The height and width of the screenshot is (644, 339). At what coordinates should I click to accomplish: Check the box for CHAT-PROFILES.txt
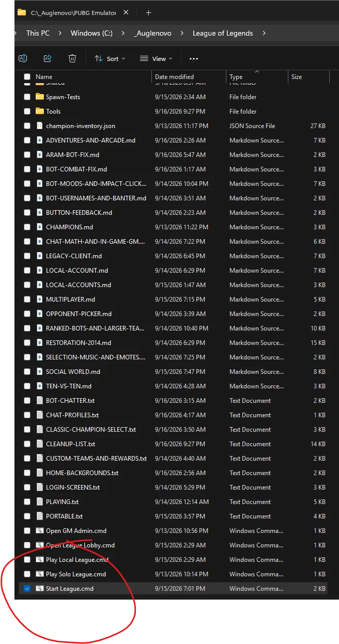(x=27, y=415)
